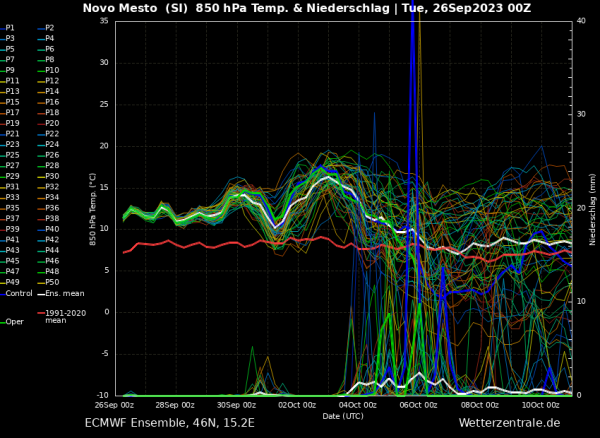Click legend entry P19
Screen dimensions: 600x438
[x=10, y=123]
